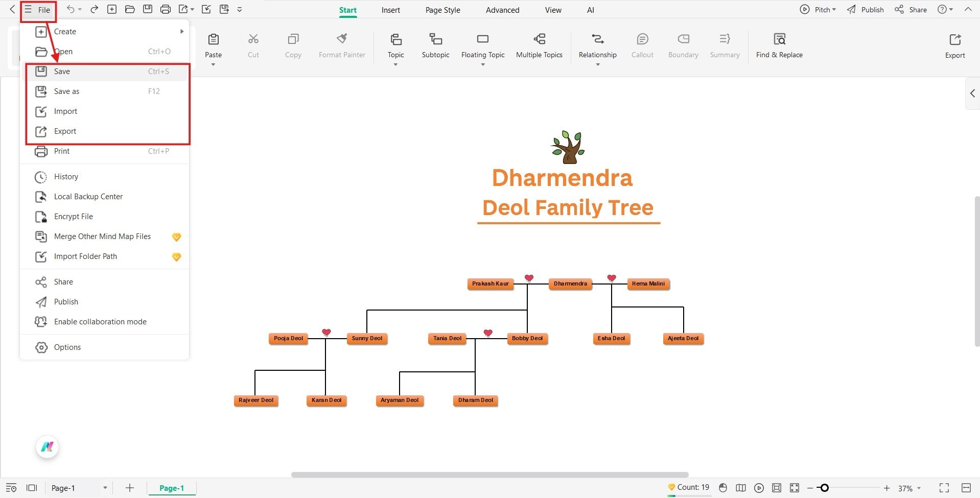Open the Export panel on the right

954,46
